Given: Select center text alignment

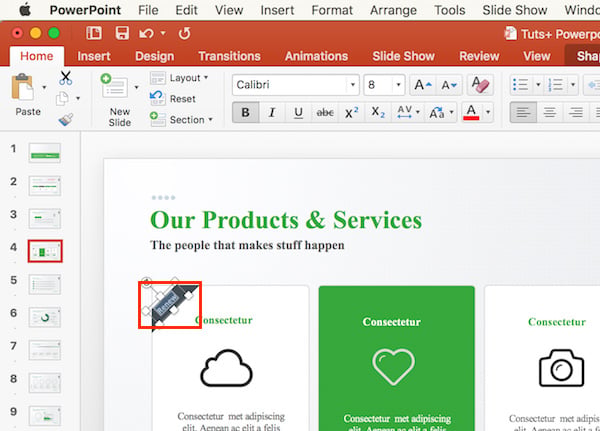Looking at the screenshot, I should click(x=550, y=113).
